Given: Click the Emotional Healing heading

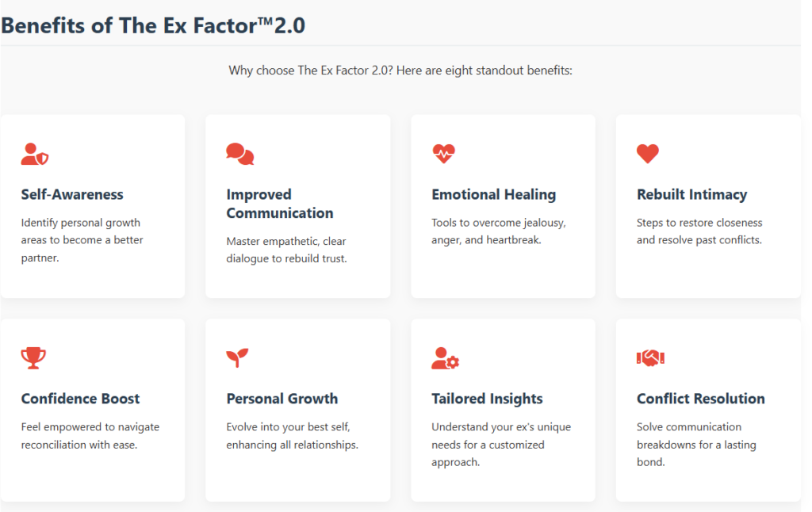Looking at the screenshot, I should point(493,194).
